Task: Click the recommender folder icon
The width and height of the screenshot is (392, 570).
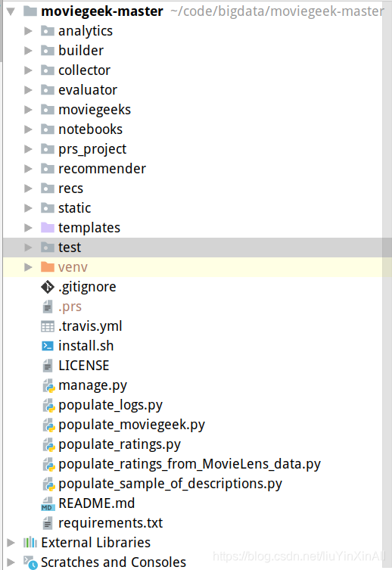Action: [47, 168]
